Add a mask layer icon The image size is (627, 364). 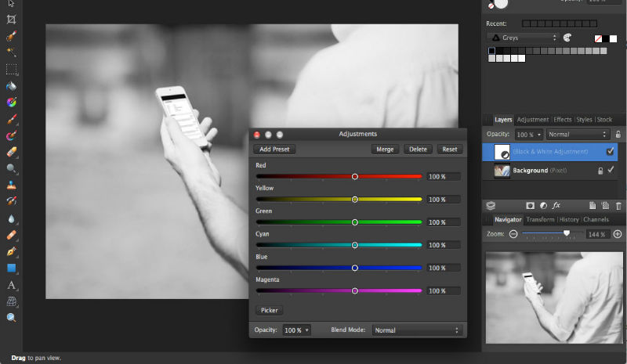pos(530,206)
